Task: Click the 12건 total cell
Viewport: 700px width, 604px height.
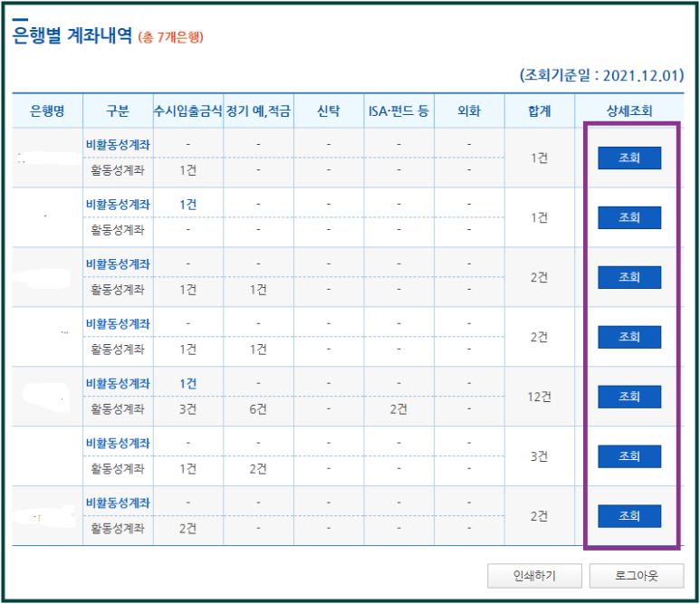Action: pos(540,397)
